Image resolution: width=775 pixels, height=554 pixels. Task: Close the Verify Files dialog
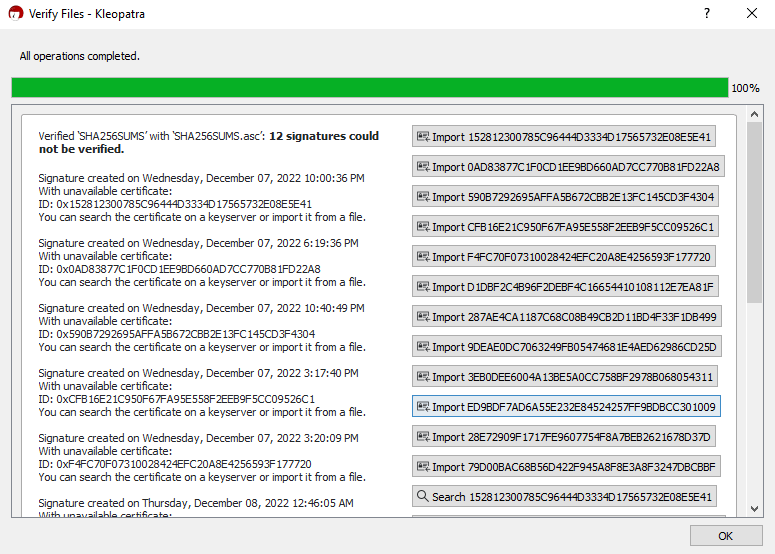point(752,13)
